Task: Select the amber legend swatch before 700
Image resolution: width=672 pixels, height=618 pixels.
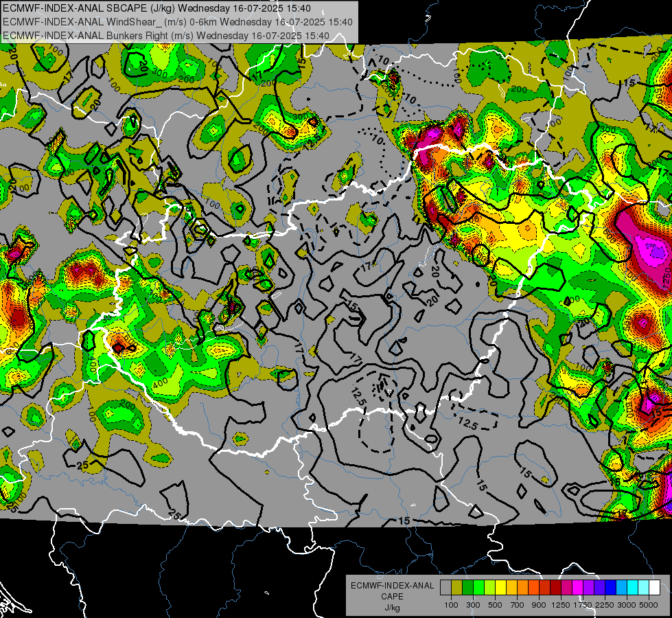Action: click(511, 588)
